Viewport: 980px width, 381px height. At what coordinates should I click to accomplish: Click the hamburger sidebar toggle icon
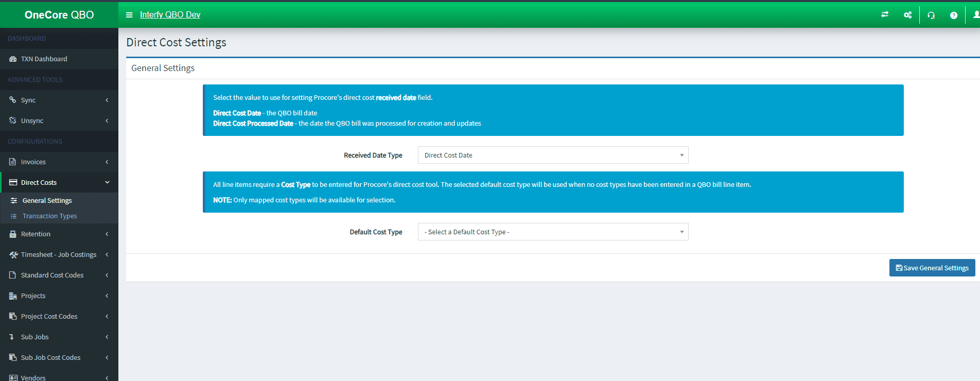[129, 15]
